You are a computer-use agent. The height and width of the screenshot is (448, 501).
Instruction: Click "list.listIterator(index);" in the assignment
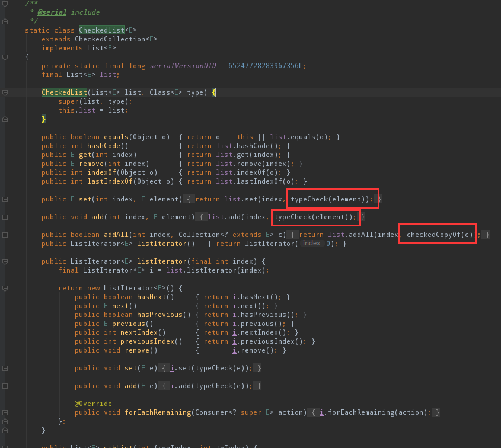pyautogui.click(x=218, y=270)
